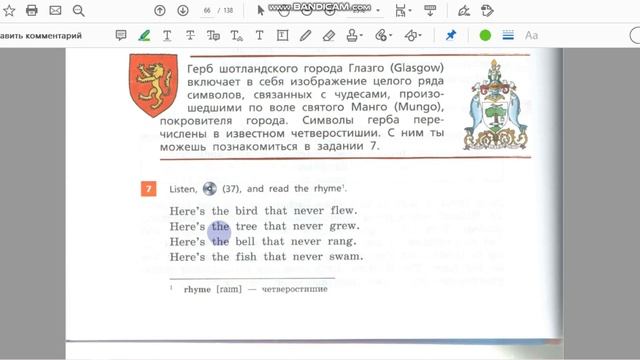Select the text box tool
Screen dimensions: 640x360
tap(282, 36)
